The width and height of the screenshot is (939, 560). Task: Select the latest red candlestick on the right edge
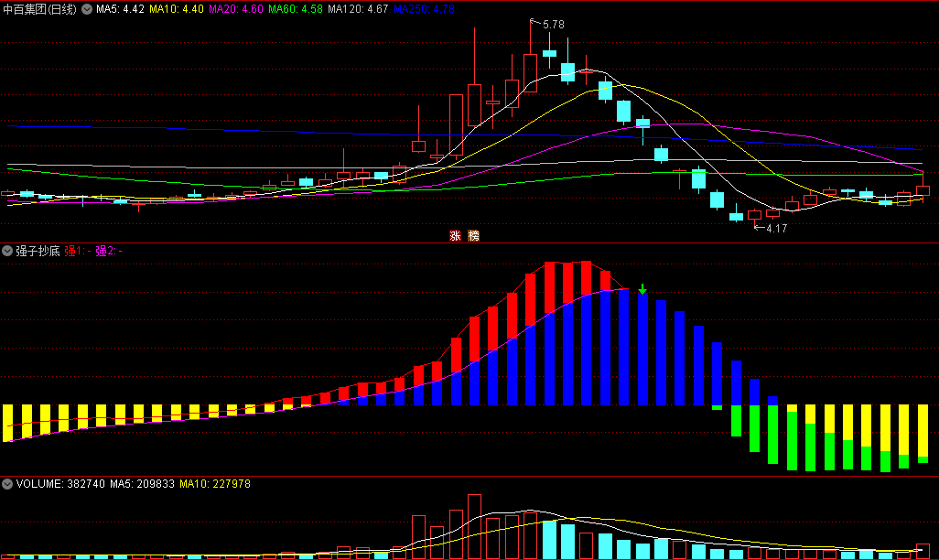(923, 188)
